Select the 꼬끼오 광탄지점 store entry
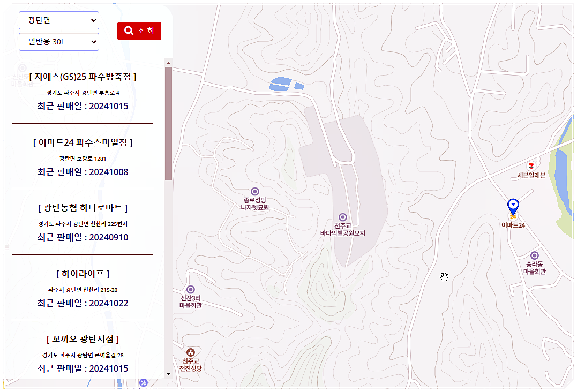The height and width of the screenshot is (392, 577). (83, 353)
